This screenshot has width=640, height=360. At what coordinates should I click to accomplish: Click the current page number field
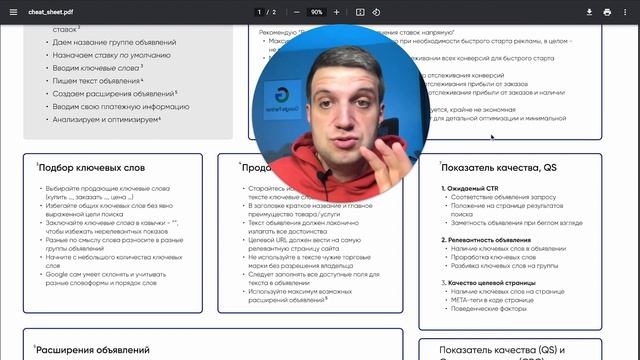[259, 12]
